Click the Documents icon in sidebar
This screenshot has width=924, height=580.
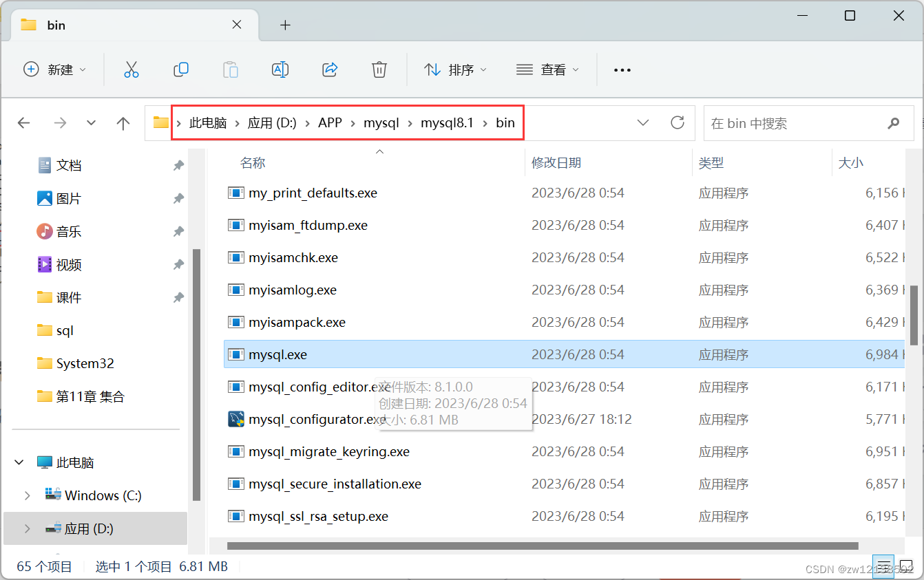[45, 165]
